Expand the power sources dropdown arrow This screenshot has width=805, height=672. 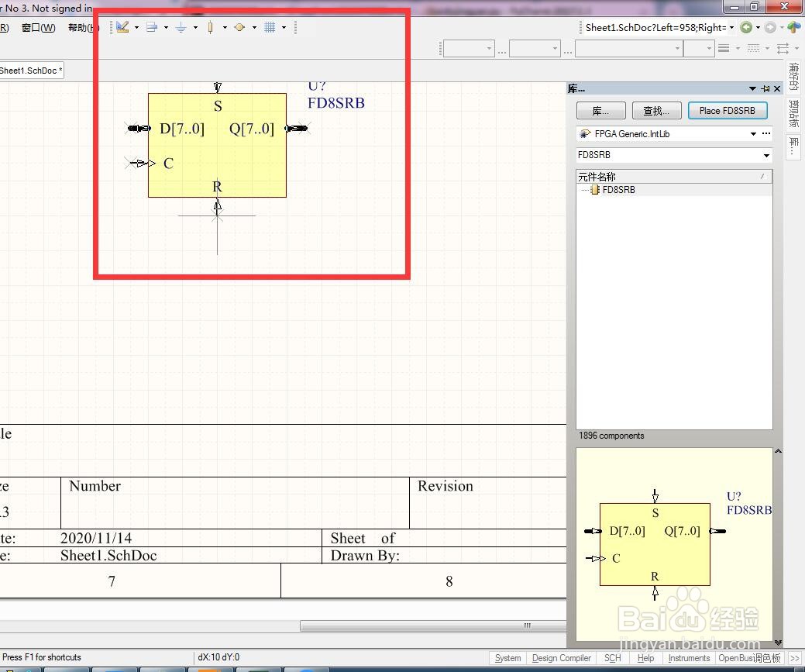[x=195, y=27]
